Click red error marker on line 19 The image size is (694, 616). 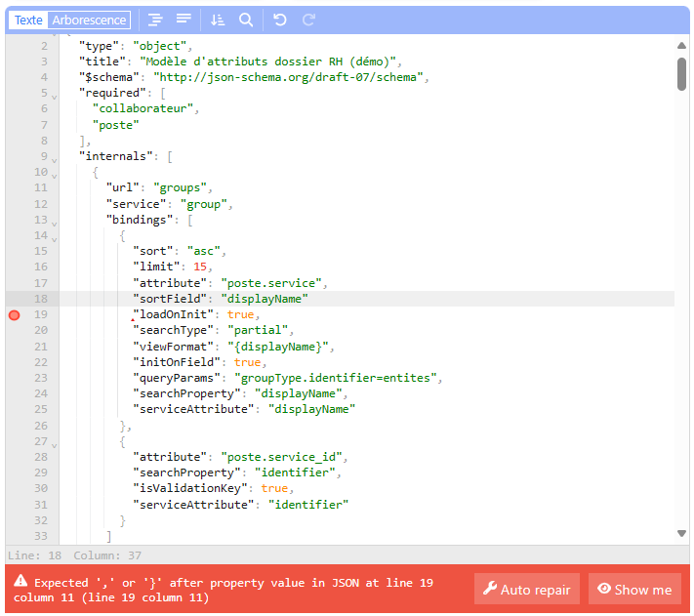tap(15, 315)
